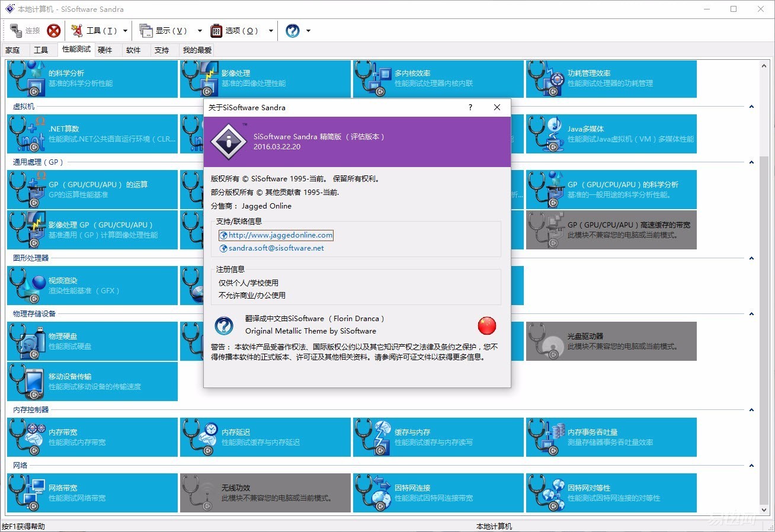Collapse the 物理存储设备 section
Screen dimensions: 775x532
tap(751, 314)
